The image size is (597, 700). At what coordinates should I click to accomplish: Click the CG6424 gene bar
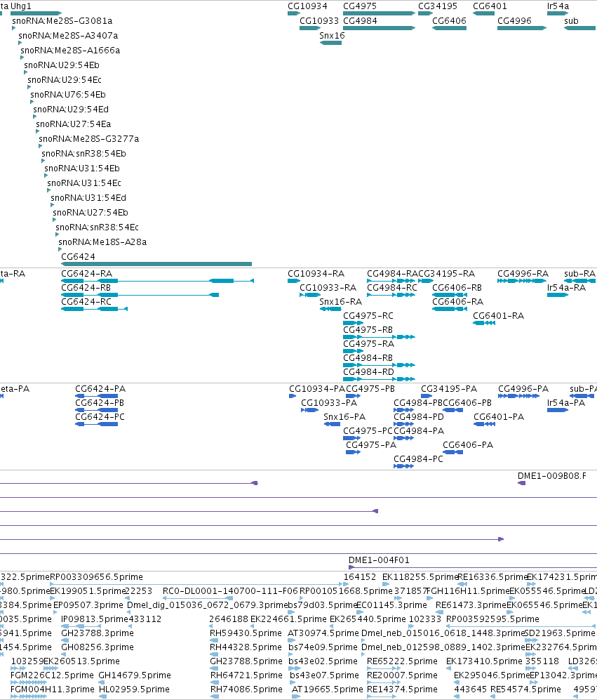pyautogui.click(x=156, y=264)
